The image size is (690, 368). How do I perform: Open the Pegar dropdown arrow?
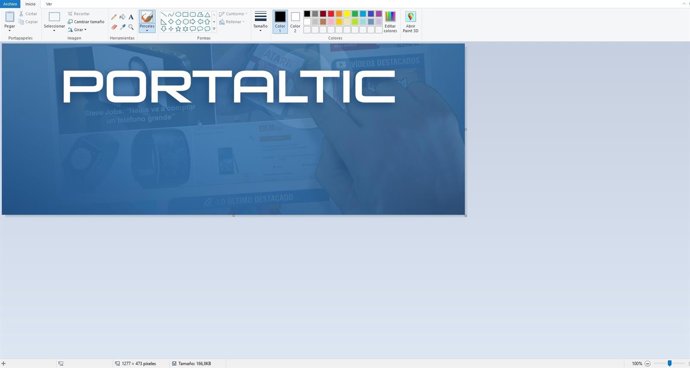tap(10, 31)
